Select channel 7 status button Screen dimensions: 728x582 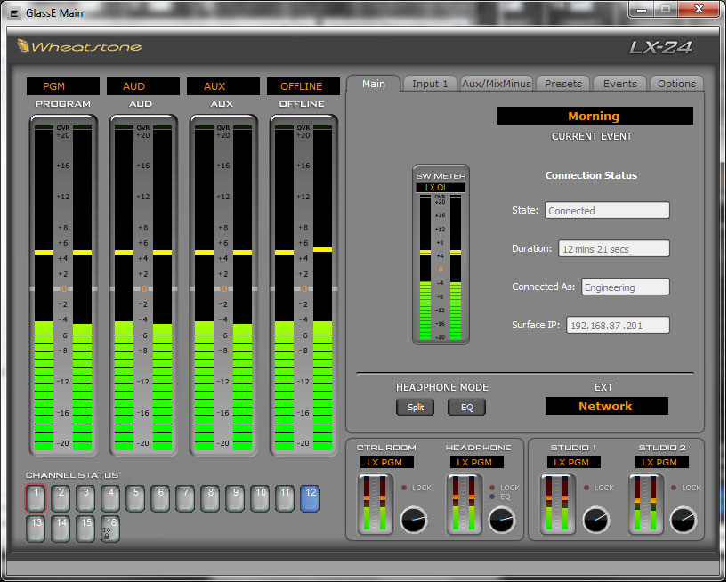[x=185, y=498]
